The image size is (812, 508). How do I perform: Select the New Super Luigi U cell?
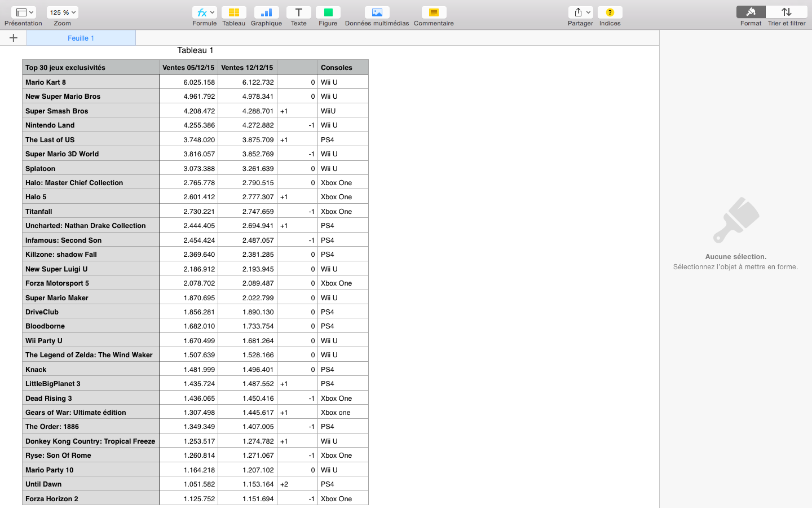(x=91, y=269)
